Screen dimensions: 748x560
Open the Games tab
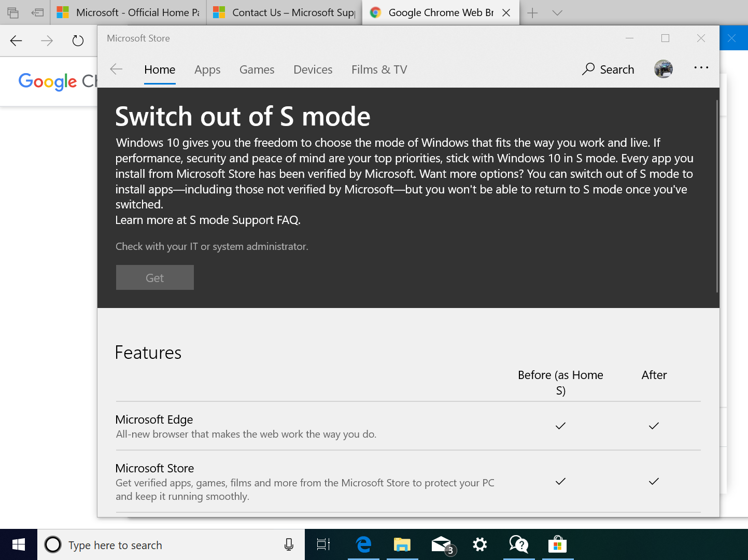point(257,69)
